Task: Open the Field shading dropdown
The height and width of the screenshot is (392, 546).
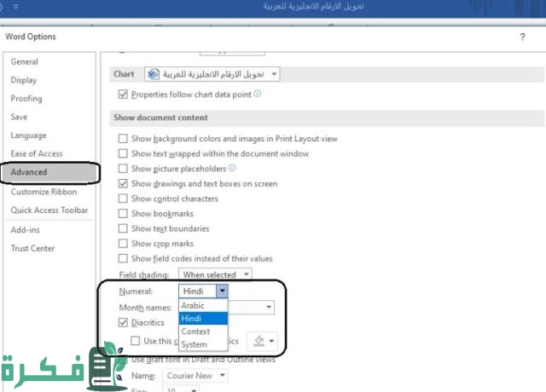Action: (x=247, y=274)
